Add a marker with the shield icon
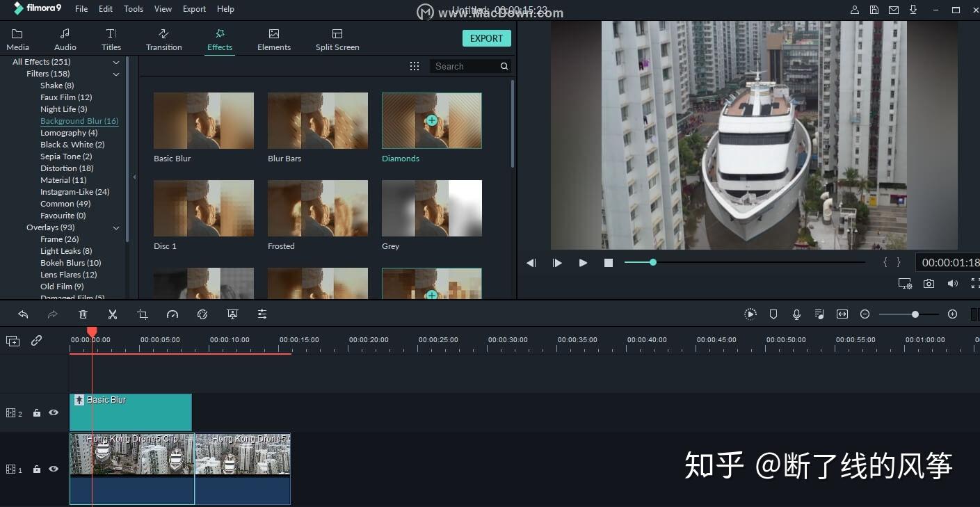Viewport: 980px width, 507px height. (773, 314)
